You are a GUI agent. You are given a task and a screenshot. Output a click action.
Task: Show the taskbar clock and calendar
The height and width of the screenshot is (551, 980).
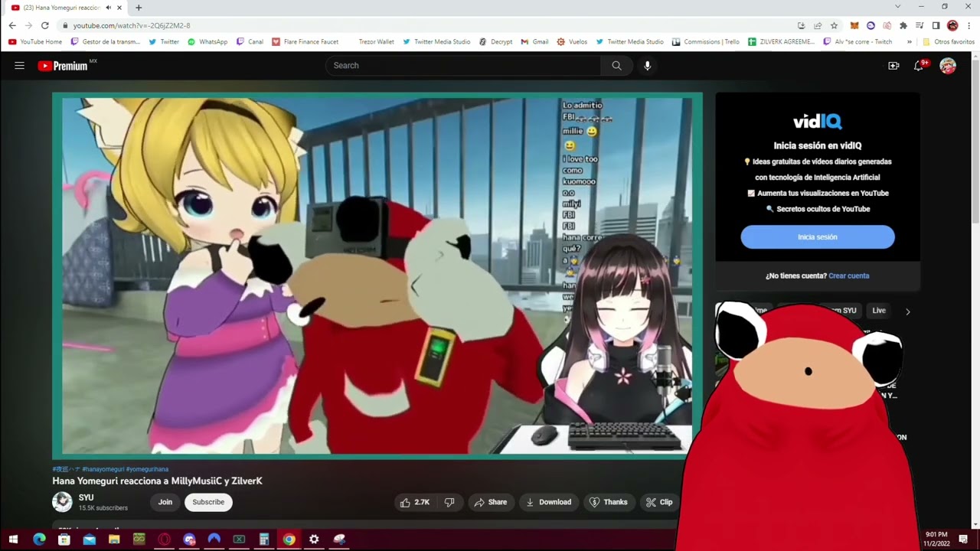coord(936,540)
